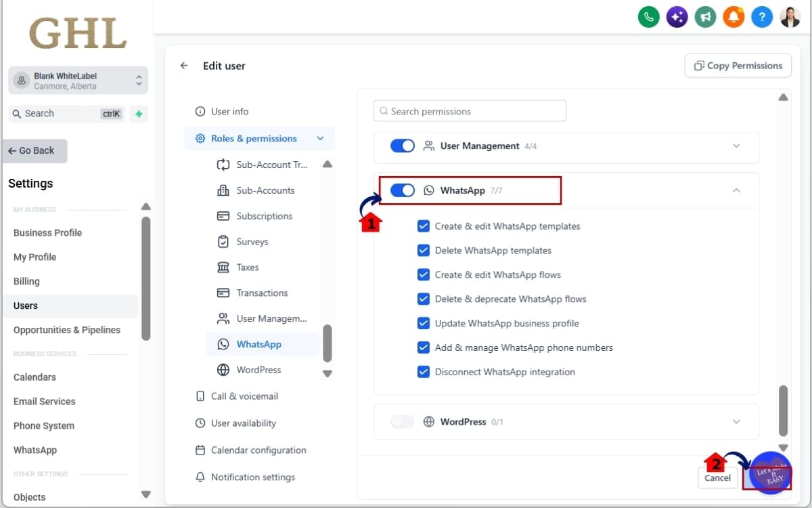Click the Roles & permissions gear icon
Screen dimensions: 812x508
click(200, 138)
